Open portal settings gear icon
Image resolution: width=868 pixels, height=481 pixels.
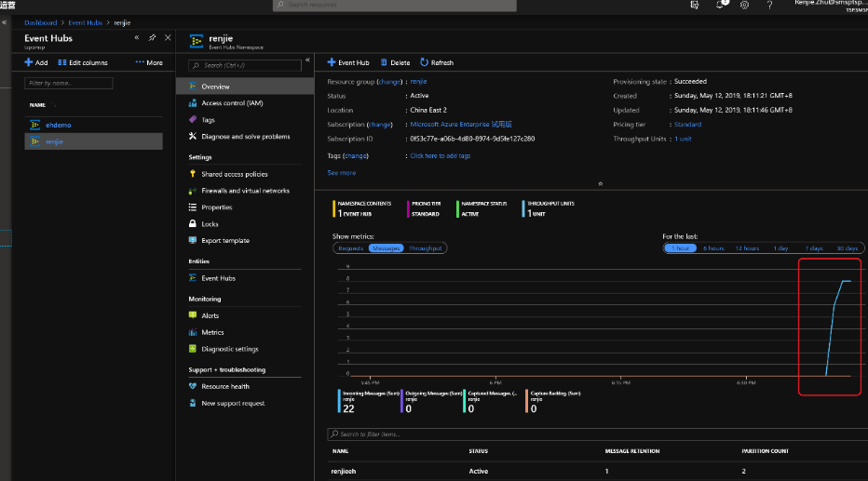744,5
